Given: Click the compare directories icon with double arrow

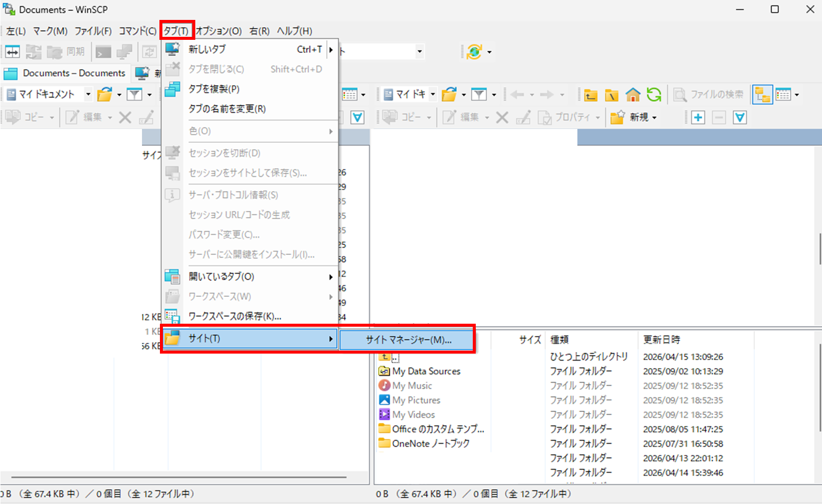Looking at the screenshot, I should pyautogui.click(x=12, y=52).
